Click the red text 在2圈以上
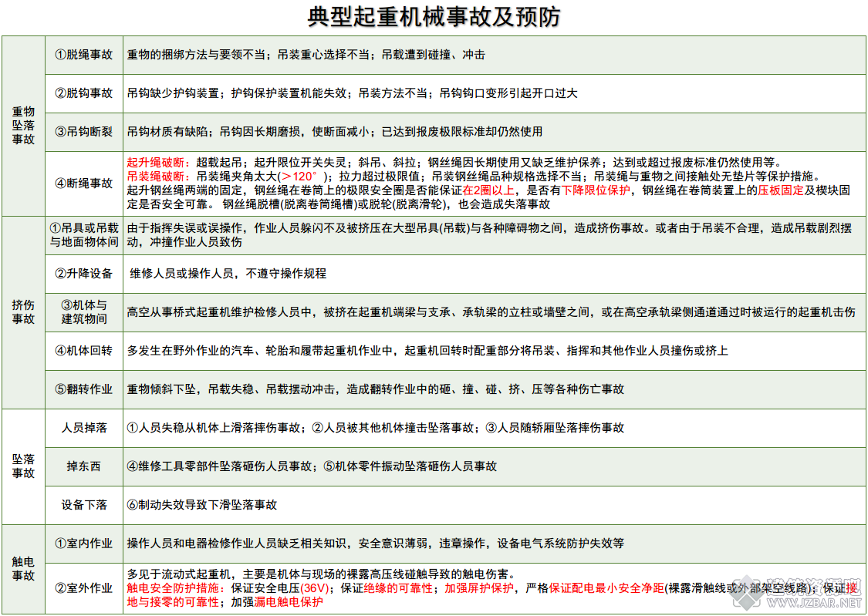This screenshot has width=868, height=616. click(x=488, y=190)
